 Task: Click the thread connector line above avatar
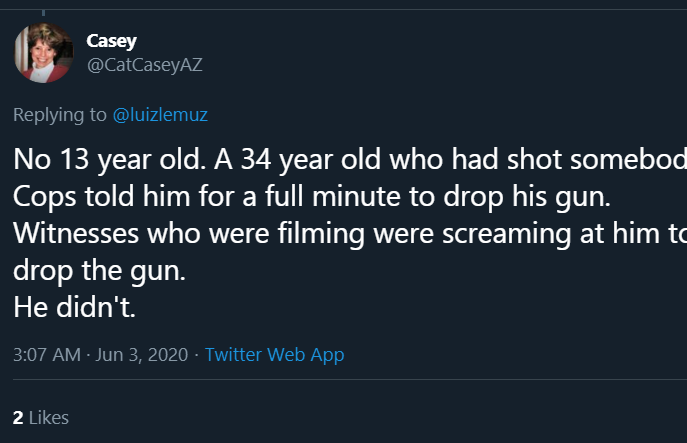click(x=43, y=12)
